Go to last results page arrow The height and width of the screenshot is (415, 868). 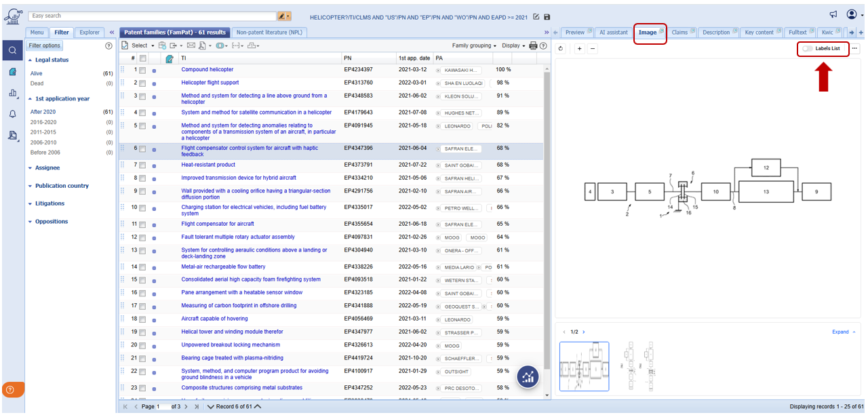197,406
